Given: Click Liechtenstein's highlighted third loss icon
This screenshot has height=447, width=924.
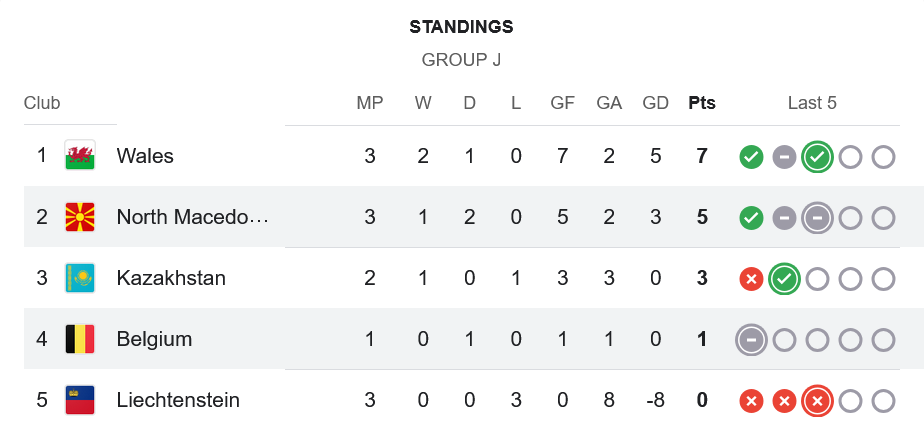Looking at the screenshot, I should 817,401.
